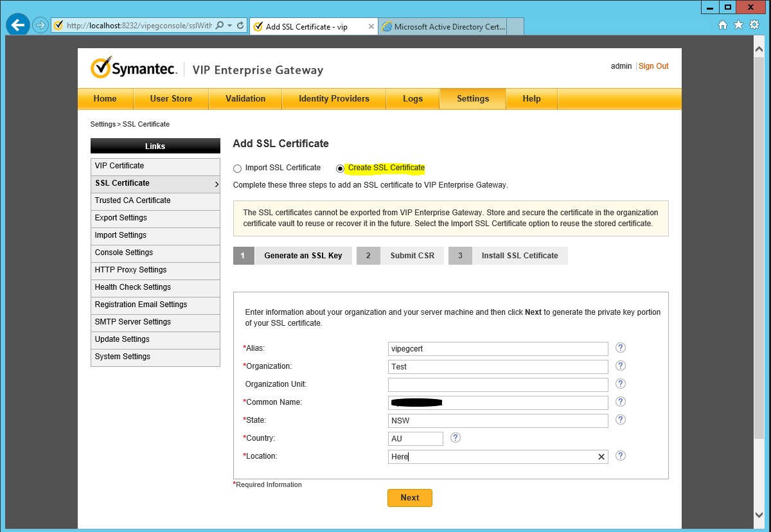Click the Refresh icon in address bar

240,26
